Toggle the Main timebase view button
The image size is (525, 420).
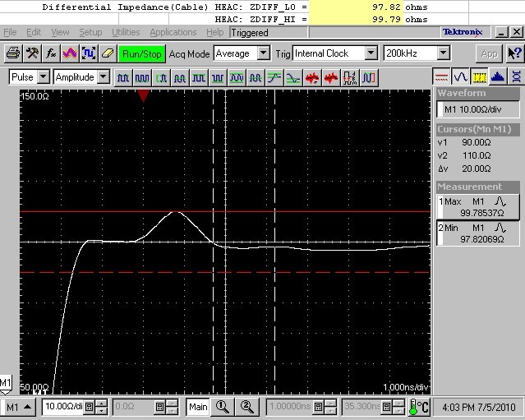pos(198,406)
